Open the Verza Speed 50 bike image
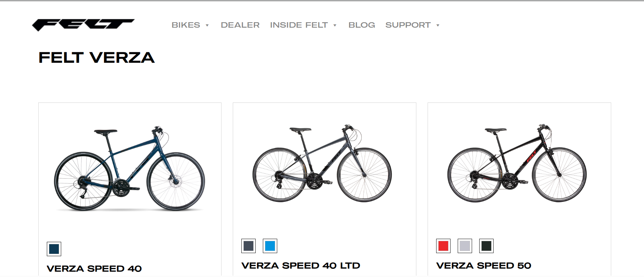The image size is (644, 277). [x=517, y=163]
